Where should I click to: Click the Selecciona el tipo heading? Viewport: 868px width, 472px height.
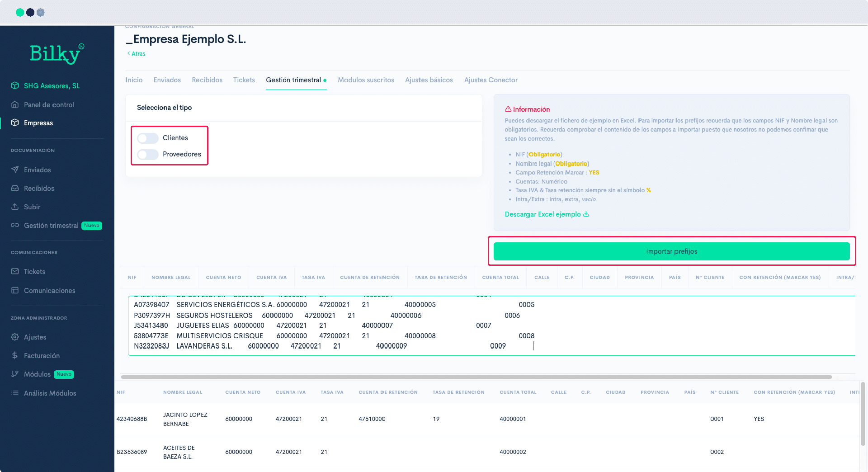[164, 108]
